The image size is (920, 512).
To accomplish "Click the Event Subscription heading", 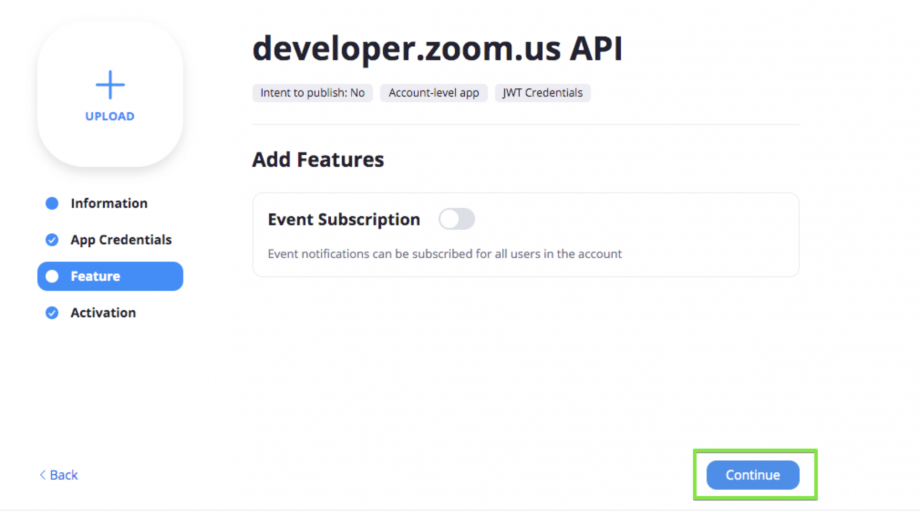I will (344, 219).
